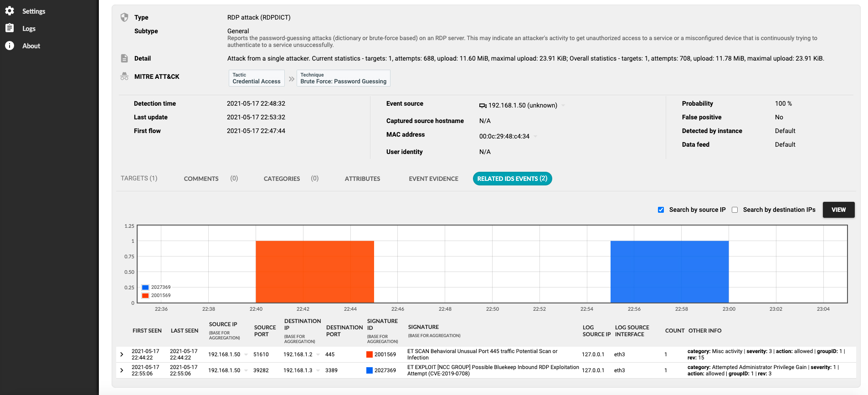Image resolution: width=868 pixels, height=395 pixels.
Task: Uncheck Search by source IP checkbox
Action: tap(661, 210)
